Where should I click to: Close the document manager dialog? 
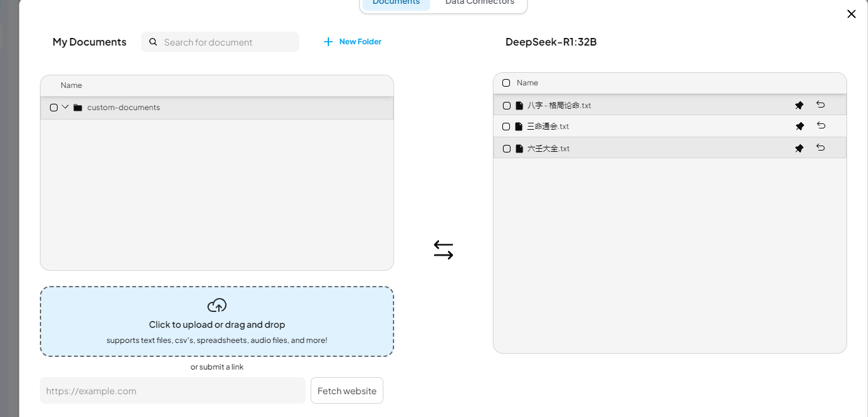pyautogui.click(x=851, y=14)
